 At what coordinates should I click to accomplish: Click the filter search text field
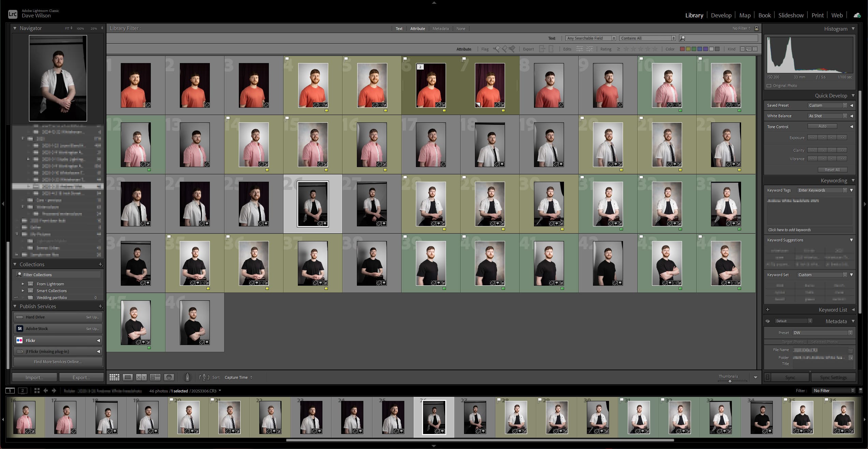click(720, 38)
